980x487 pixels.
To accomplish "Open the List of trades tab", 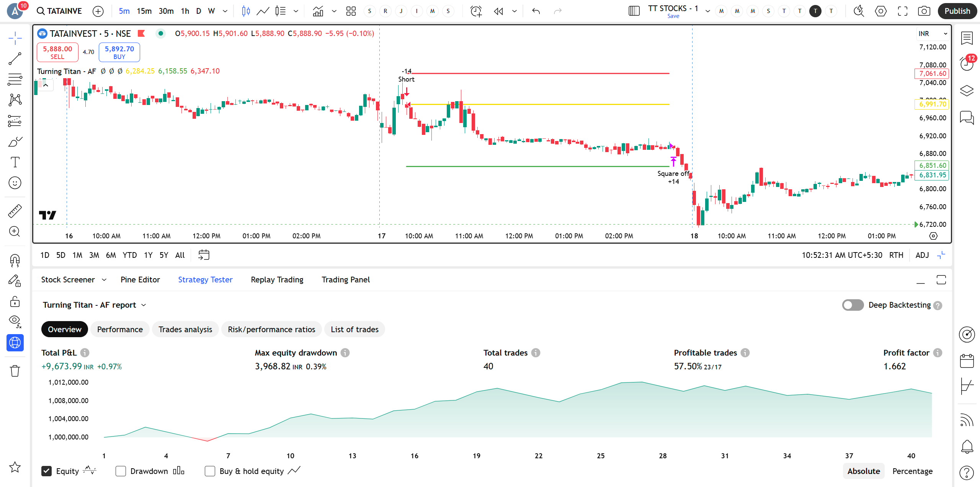I will pyautogui.click(x=354, y=330).
